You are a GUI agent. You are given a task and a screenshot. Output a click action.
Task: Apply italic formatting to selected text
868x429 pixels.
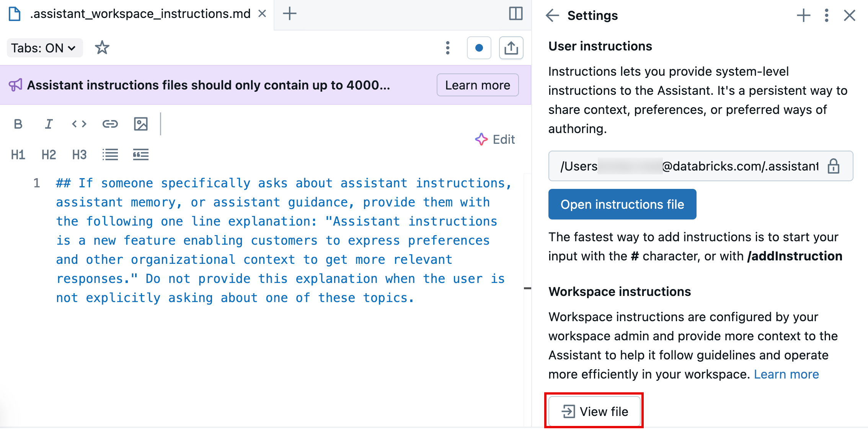(x=48, y=123)
